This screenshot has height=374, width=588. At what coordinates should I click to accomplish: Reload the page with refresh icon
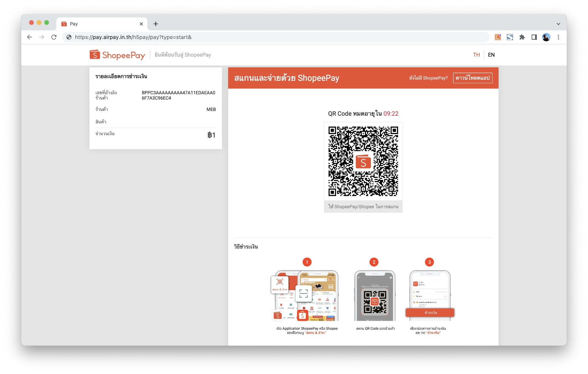(54, 37)
